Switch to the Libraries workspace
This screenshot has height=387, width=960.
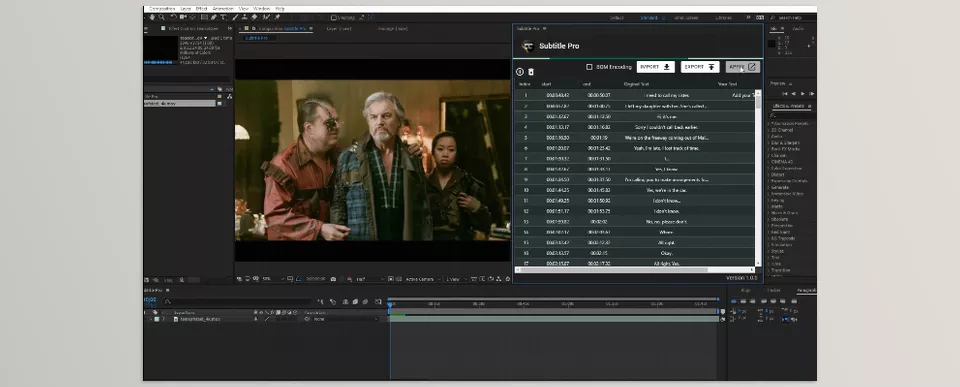(723, 18)
